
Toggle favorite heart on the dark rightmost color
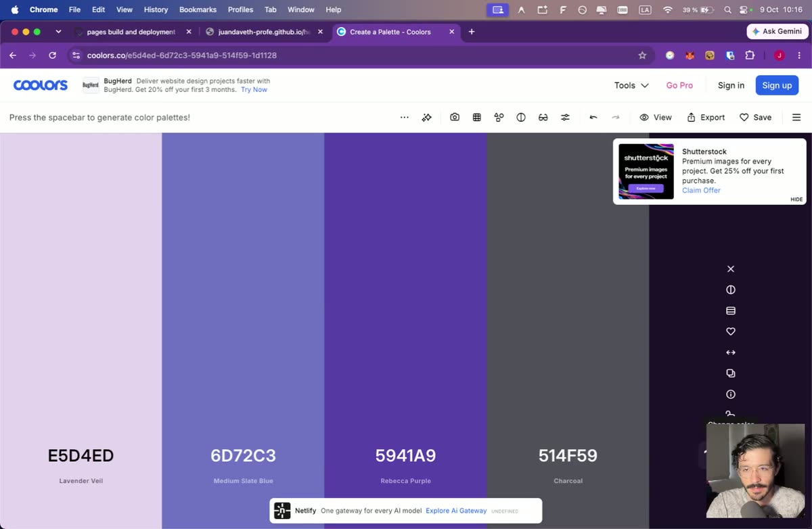731,331
